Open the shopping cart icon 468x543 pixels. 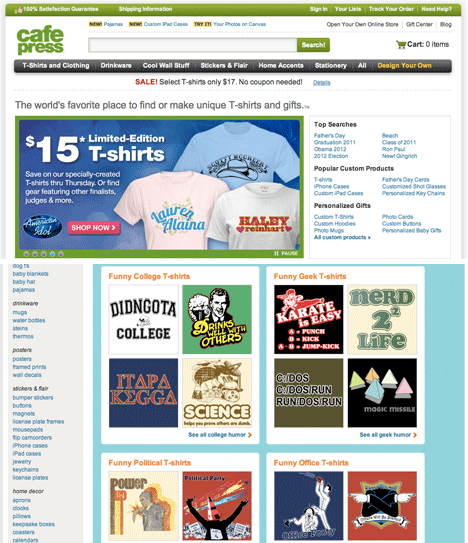pos(401,45)
